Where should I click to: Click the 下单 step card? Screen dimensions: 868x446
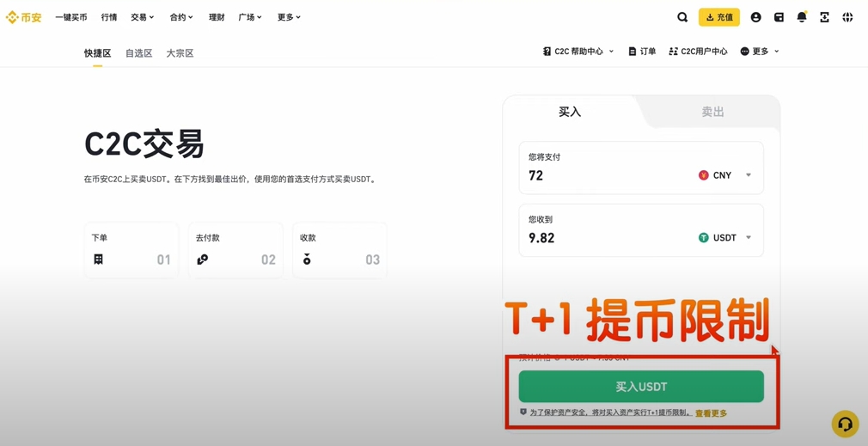[131, 250]
